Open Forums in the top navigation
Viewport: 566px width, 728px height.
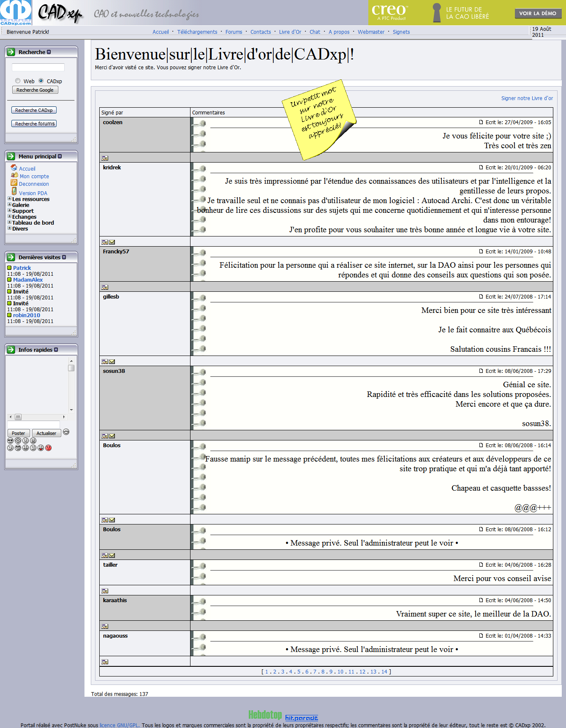click(234, 32)
